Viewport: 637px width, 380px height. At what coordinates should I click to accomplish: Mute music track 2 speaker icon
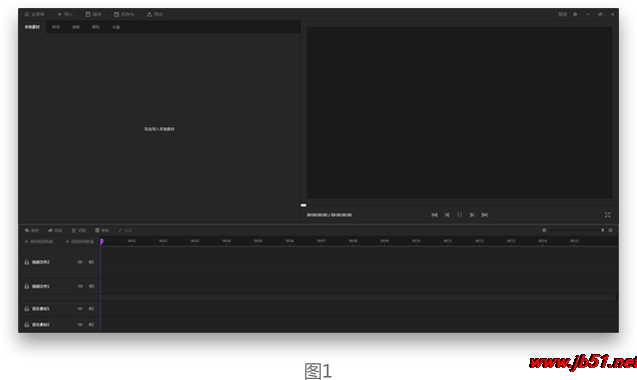[x=91, y=325]
